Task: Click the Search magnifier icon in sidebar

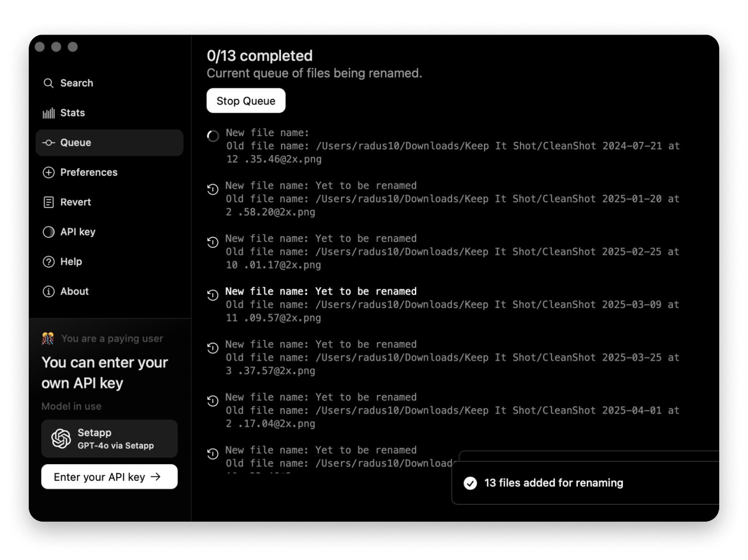Action: coord(48,83)
